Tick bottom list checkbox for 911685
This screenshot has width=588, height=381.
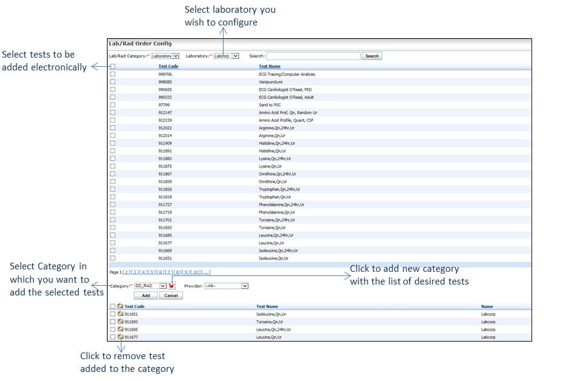point(113,329)
